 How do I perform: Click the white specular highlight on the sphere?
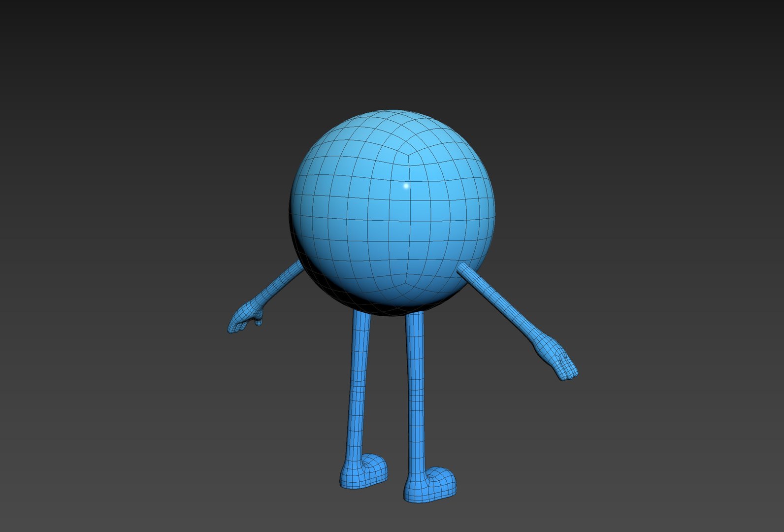click(406, 186)
